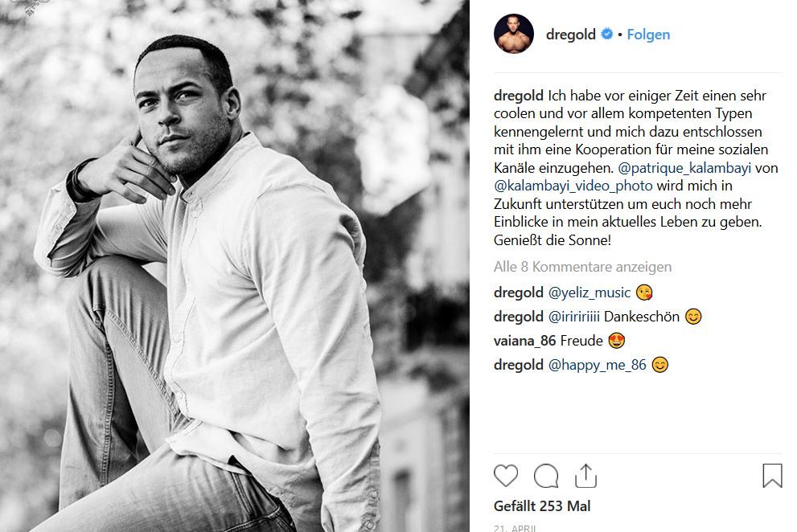This screenshot has height=532, width=797.
Task: Click dregold name beside Dankeschön comment
Action: click(x=519, y=317)
